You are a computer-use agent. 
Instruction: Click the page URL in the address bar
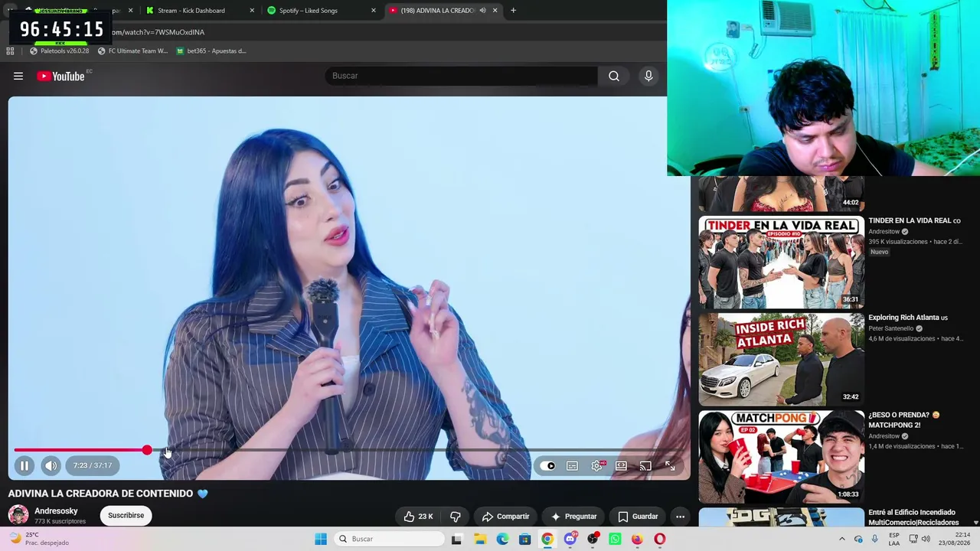pos(158,32)
